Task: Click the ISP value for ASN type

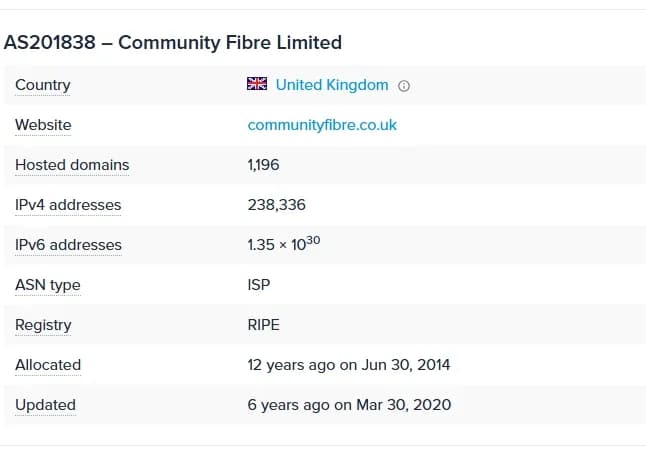Action: click(259, 285)
